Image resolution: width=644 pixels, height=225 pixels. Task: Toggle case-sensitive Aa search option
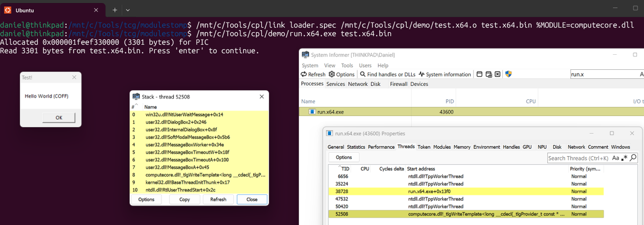click(615, 158)
